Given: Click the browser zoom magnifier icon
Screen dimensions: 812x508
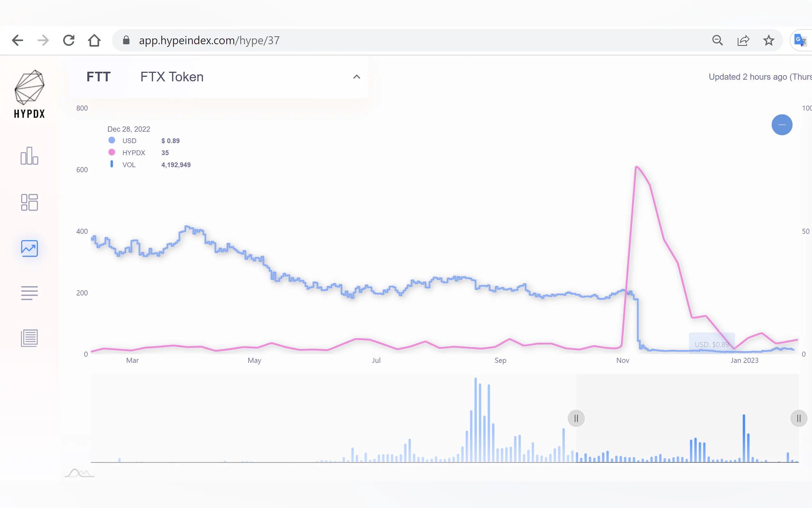Looking at the screenshot, I should [x=717, y=40].
